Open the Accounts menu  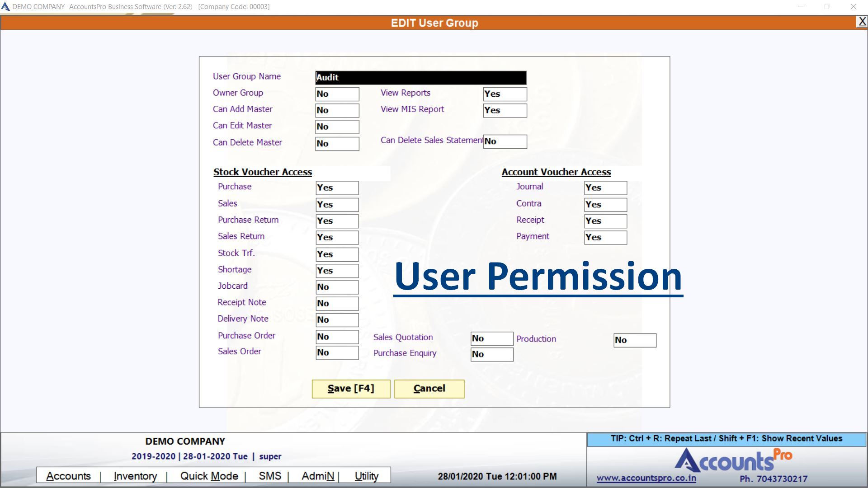[x=68, y=476]
